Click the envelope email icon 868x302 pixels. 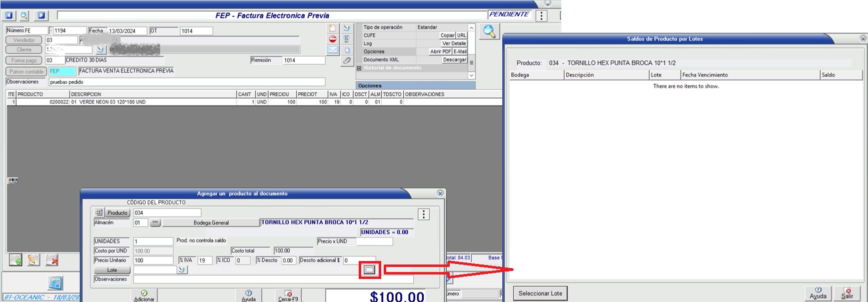click(333, 50)
